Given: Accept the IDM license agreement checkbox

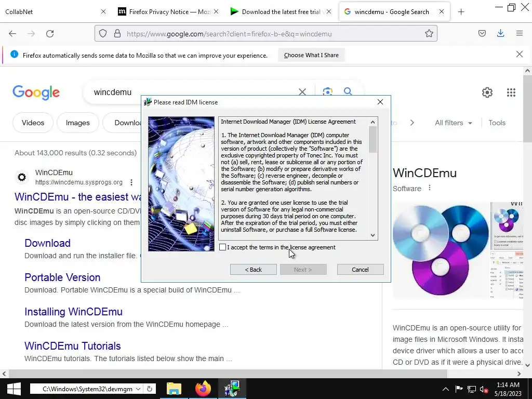Looking at the screenshot, I should coord(222,247).
